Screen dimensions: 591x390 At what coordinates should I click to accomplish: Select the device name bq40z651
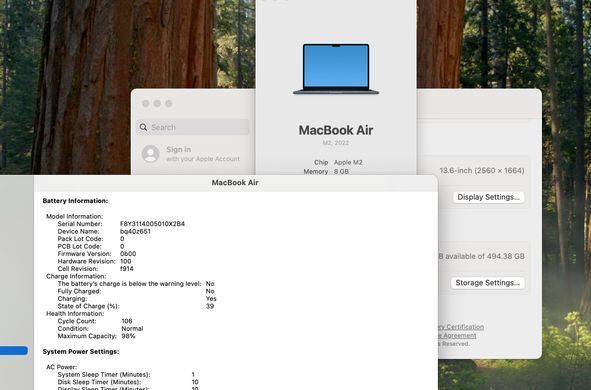pos(135,231)
